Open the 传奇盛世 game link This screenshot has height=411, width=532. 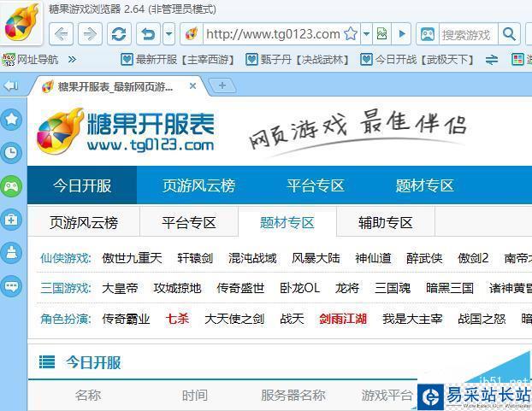click(240, 288)
